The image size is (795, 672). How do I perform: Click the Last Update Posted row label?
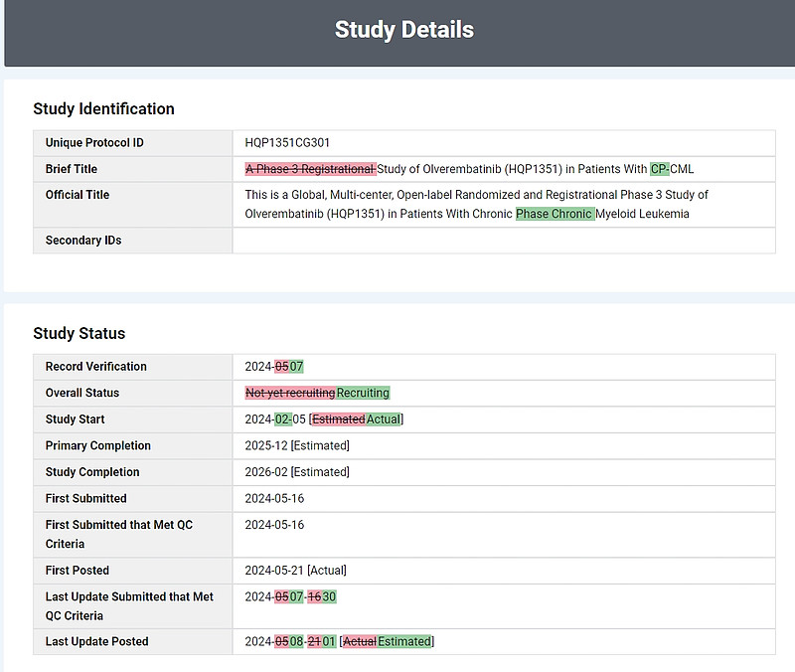click(96, 641)
